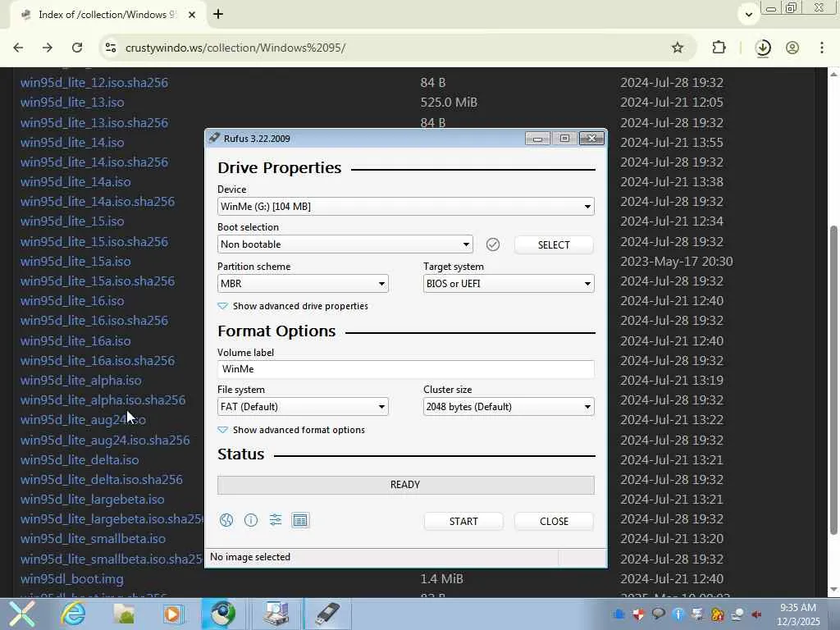Open link win95d_lite_smallbeta.iso
The height and width of the screenshot is (630, 840).
pos(94,539)
